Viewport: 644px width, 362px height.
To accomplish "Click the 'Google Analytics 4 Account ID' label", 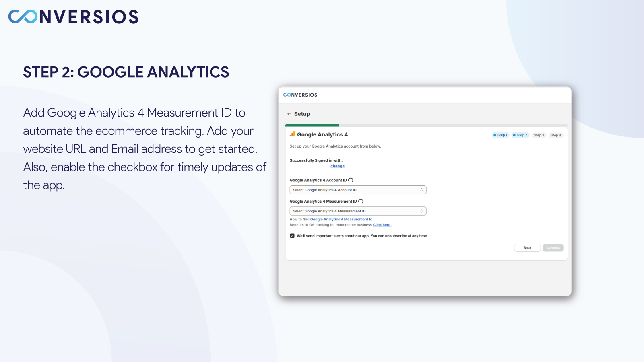I will (318, 180).
